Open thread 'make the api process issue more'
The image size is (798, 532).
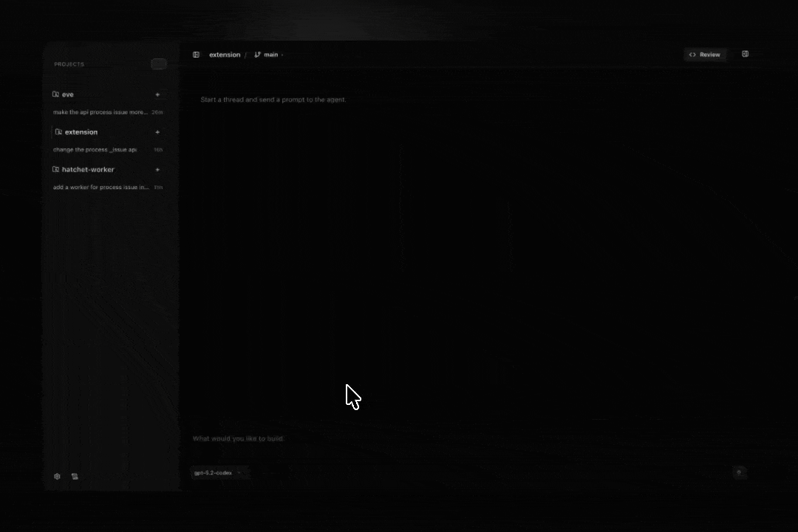coord(100,112)
